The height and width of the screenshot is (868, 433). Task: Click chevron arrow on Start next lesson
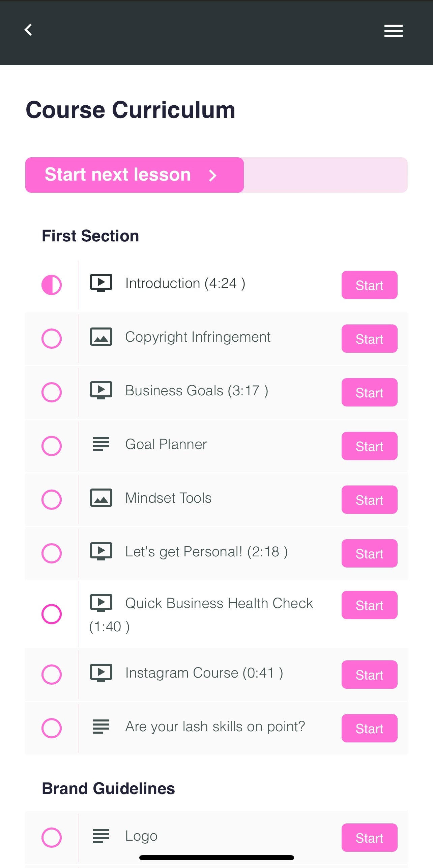[212, 175]
